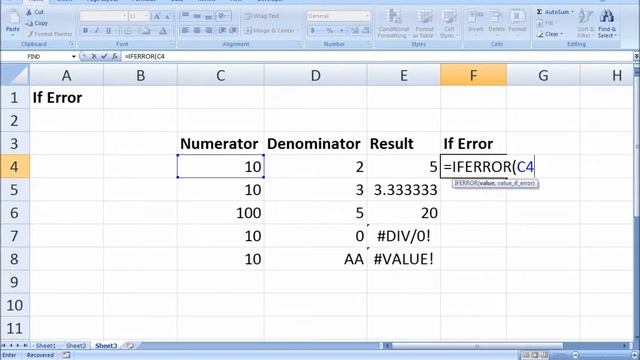Cancel the formula entry with X button
Screen dimensions: 640x360
(94, 56)
